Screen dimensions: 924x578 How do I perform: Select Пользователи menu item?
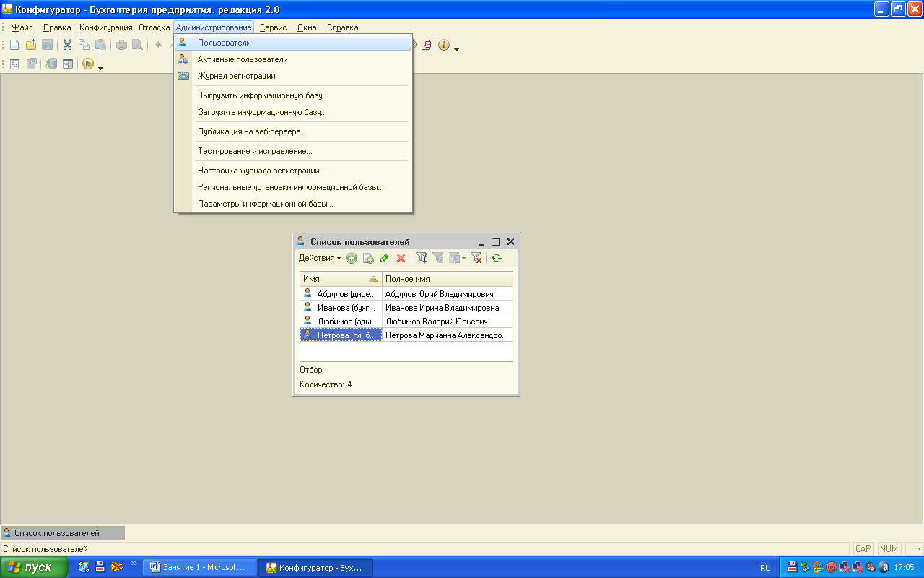click(x=293, y=43)
